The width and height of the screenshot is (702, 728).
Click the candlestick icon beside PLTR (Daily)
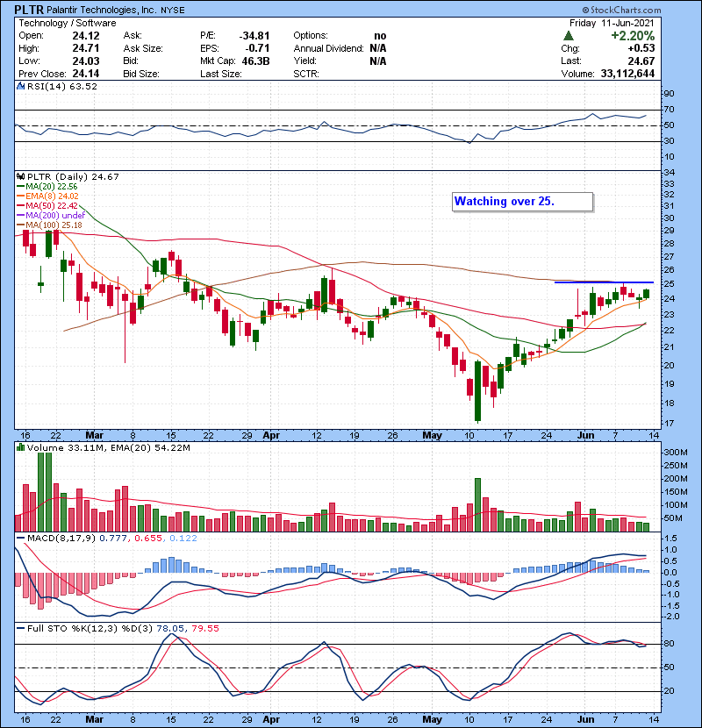click(x=21, y=176)
